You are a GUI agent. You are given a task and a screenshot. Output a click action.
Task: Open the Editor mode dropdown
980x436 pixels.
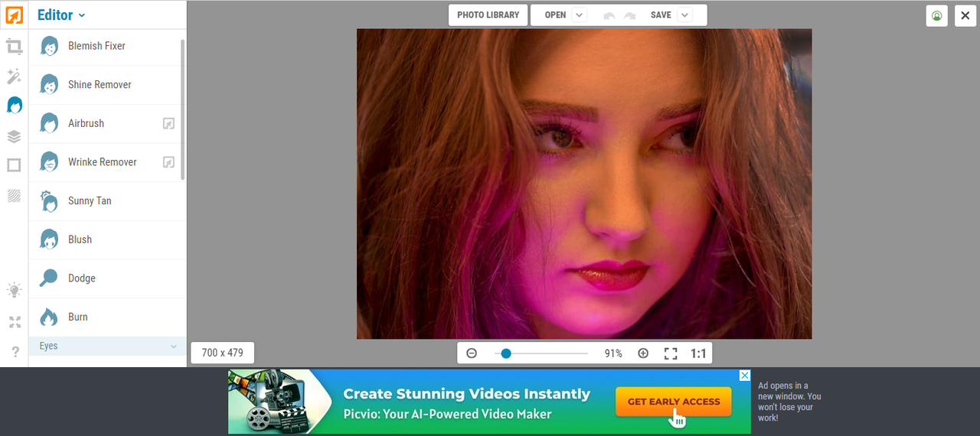[61, 15]
